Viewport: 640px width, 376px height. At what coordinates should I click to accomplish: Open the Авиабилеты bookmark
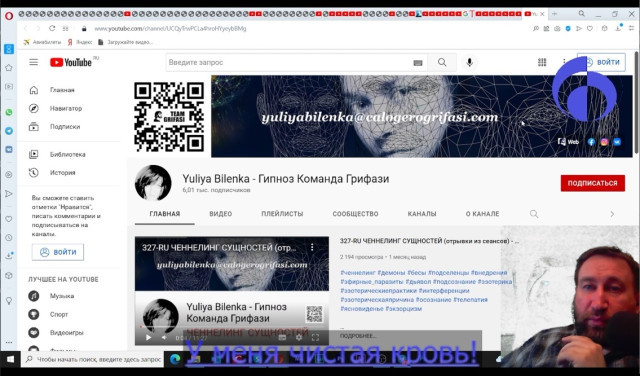pyautogui.click(x=42, y=42)
